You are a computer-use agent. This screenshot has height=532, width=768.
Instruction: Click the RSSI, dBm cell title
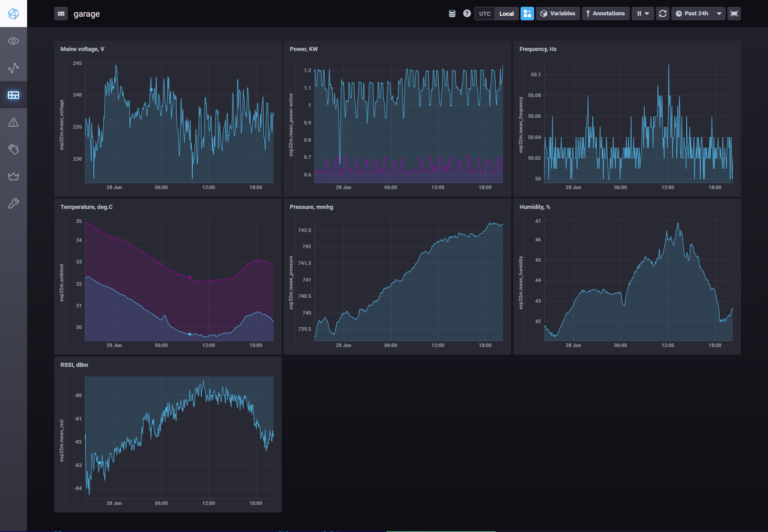pyautogui.click(x=74, y=365)
